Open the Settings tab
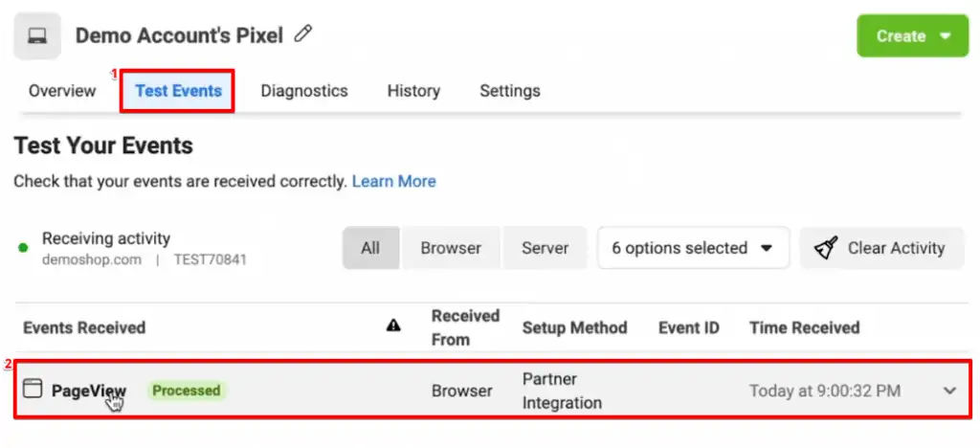 510,91
